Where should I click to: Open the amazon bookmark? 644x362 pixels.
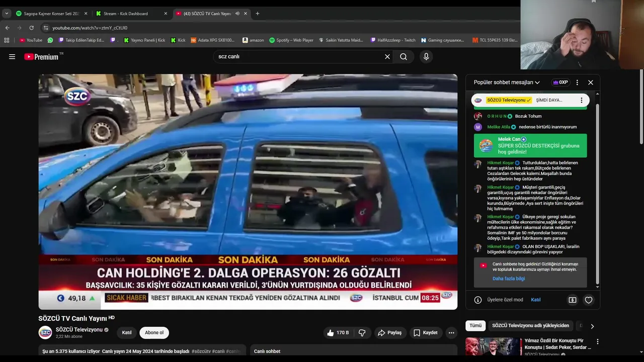point(253,40)
